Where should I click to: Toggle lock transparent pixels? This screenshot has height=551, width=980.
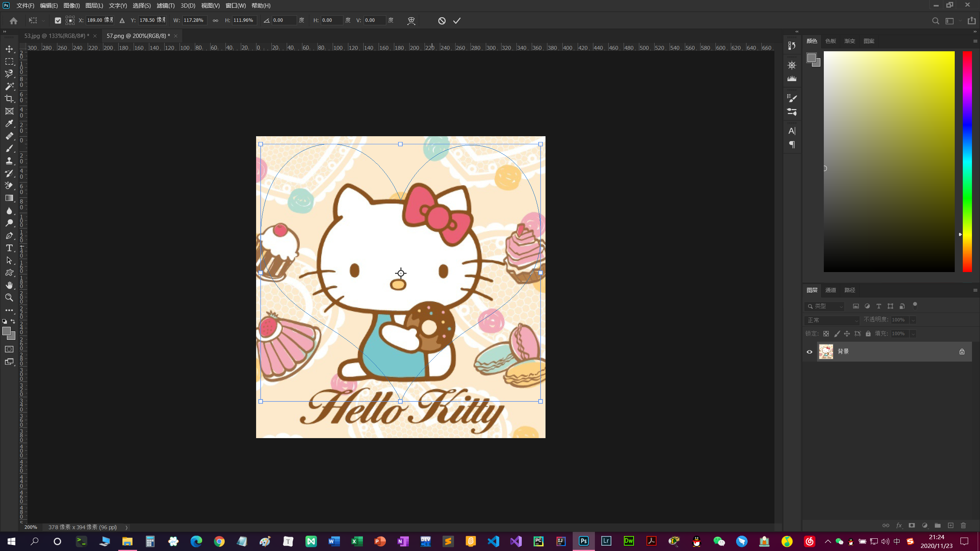click(826, 334)
